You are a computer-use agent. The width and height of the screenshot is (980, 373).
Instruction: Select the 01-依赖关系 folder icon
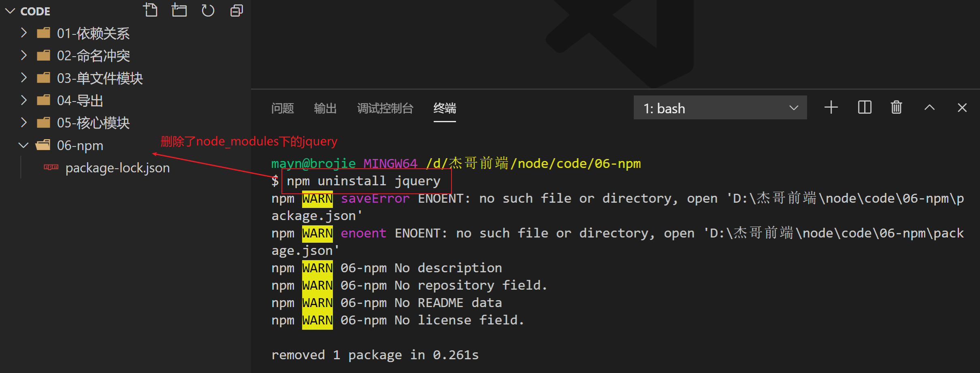pyautogui.click(x=43, y=32)
